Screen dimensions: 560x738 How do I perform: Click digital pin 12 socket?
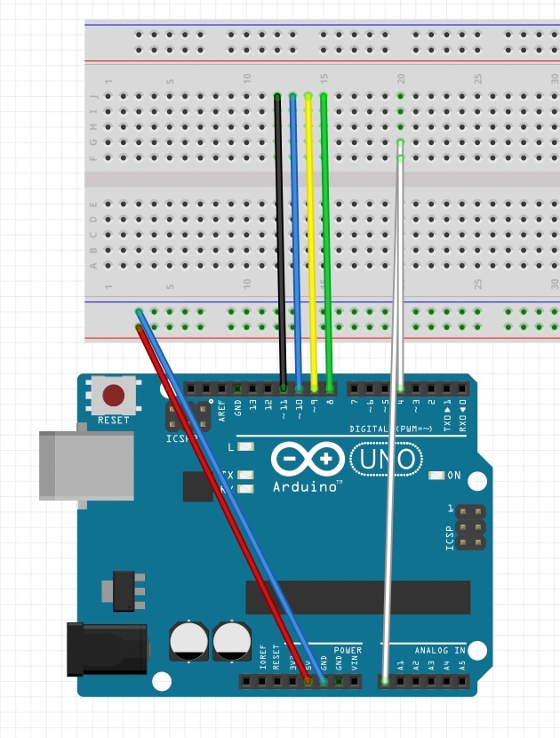[x=268, y=389]
